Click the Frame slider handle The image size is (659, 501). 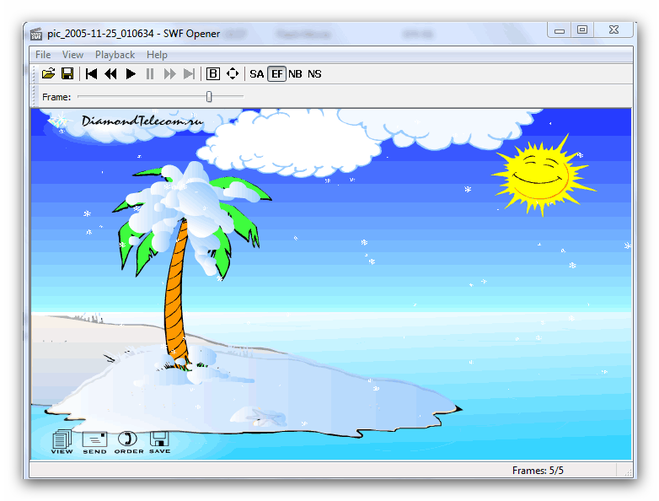209,97
